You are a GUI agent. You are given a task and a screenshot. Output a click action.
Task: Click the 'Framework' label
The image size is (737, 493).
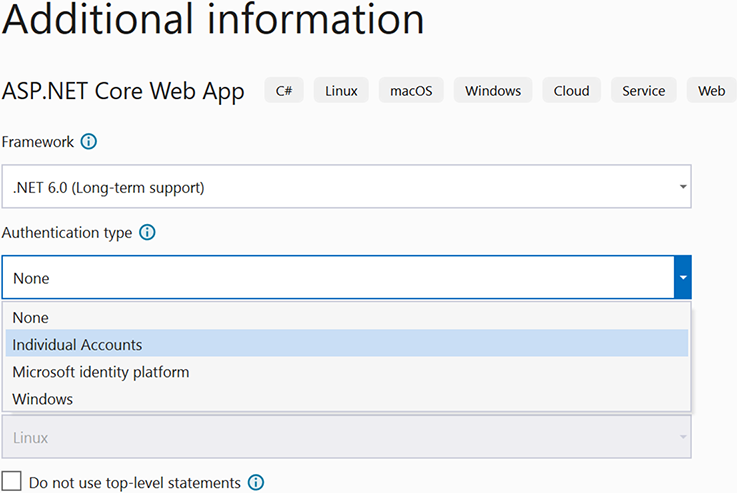click(x=38, y=141)
